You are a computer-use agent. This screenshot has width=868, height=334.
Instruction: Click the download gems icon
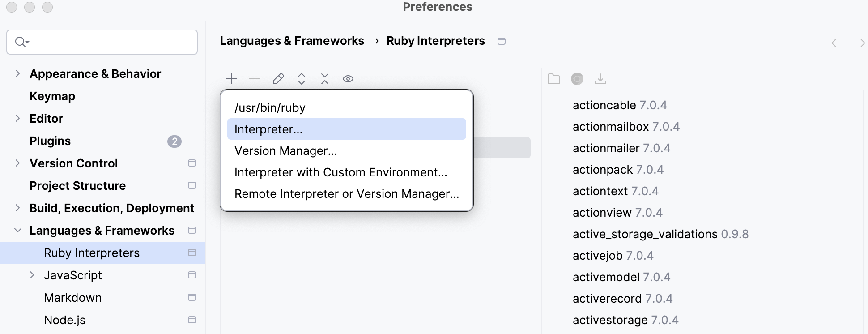point(600,79)
